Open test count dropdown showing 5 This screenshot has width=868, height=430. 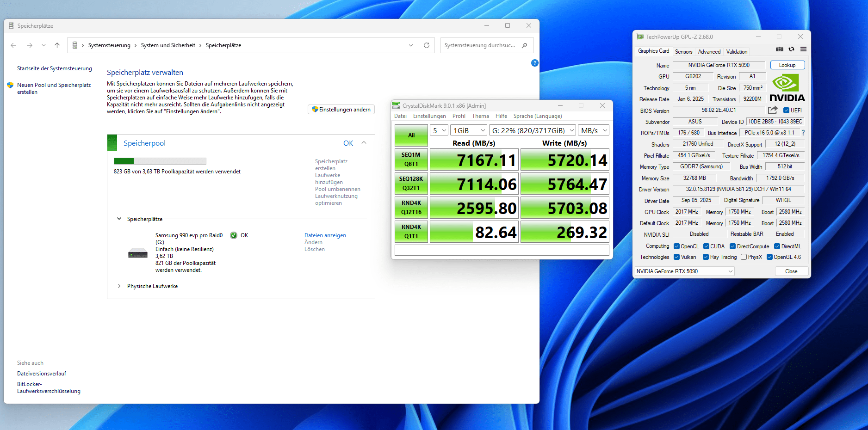[x=439, y=130]
